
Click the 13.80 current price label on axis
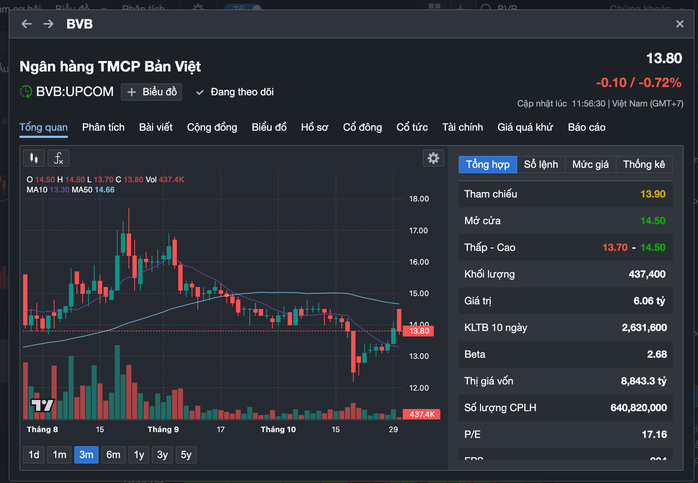click(422, 330)
